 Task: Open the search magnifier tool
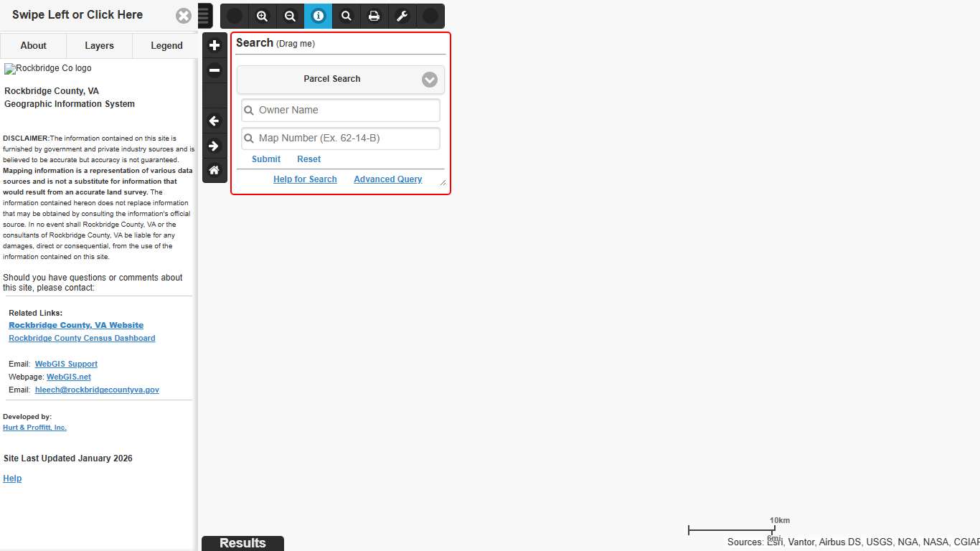point(347,16)
